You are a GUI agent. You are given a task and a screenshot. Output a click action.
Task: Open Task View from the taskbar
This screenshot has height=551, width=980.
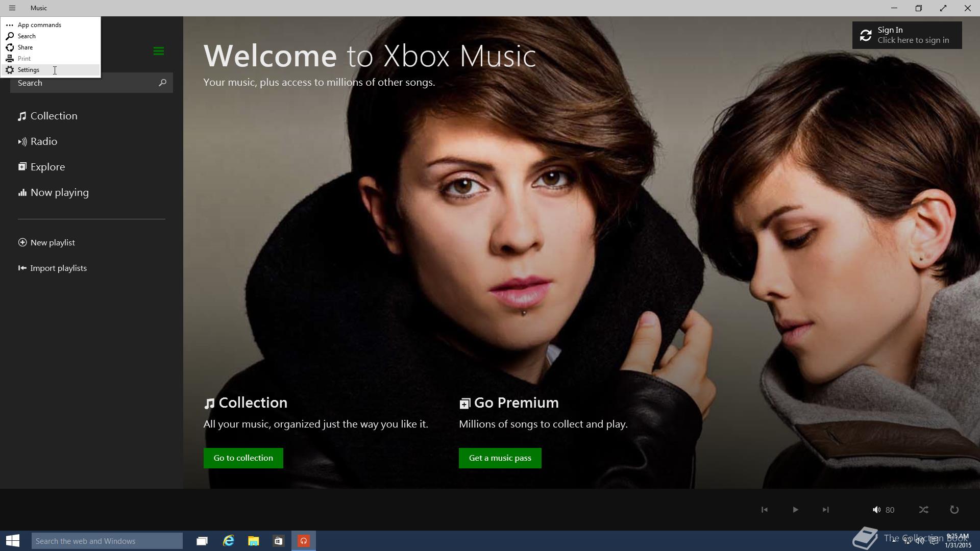(x=202, y=541)
